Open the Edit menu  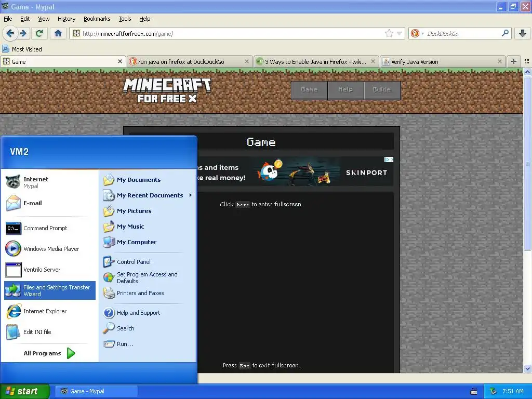pos(25,19)
